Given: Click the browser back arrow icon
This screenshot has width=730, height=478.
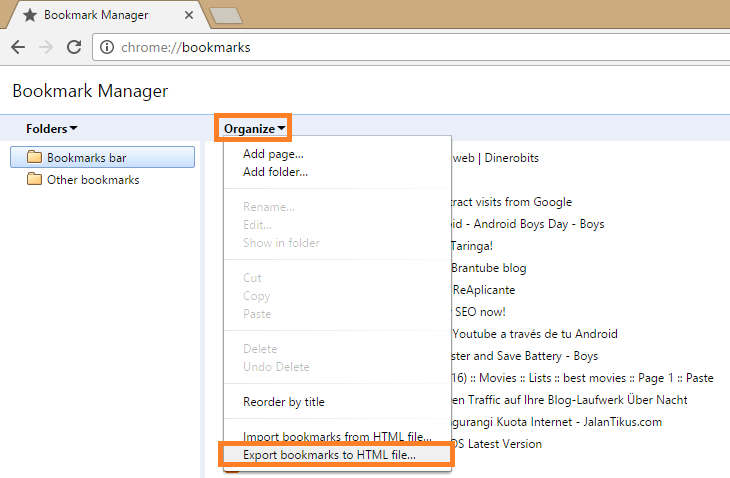Looking at the screenshot, I should click(18, 47).
